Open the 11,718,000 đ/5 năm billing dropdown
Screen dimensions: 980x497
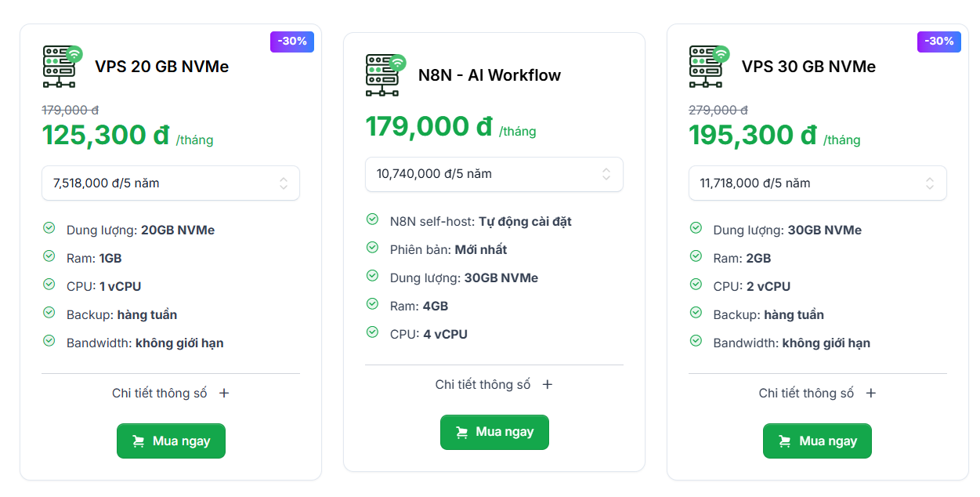pos(818,183)
